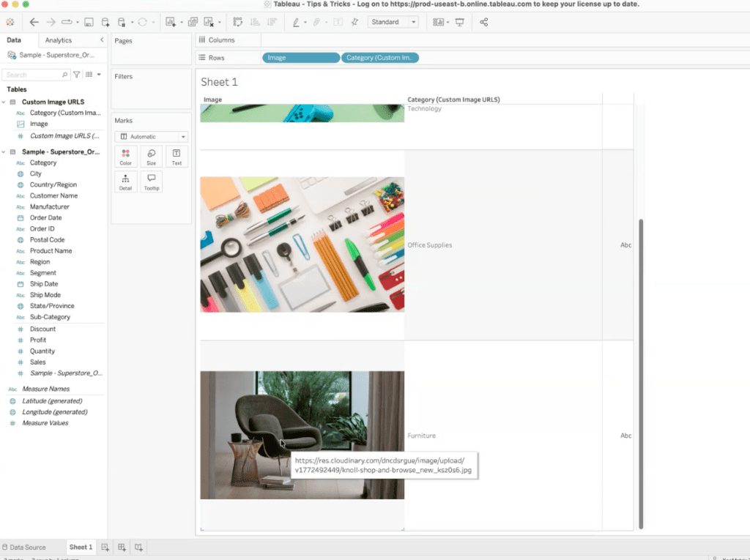Click the Replay animation toolbar icon
Viewport: 750px width, 560px height.
[67, 22]
